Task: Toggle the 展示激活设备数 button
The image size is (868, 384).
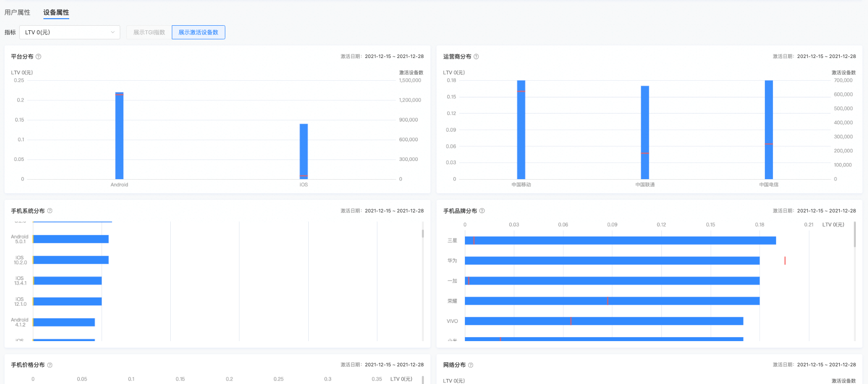Action: coord(199,32)
